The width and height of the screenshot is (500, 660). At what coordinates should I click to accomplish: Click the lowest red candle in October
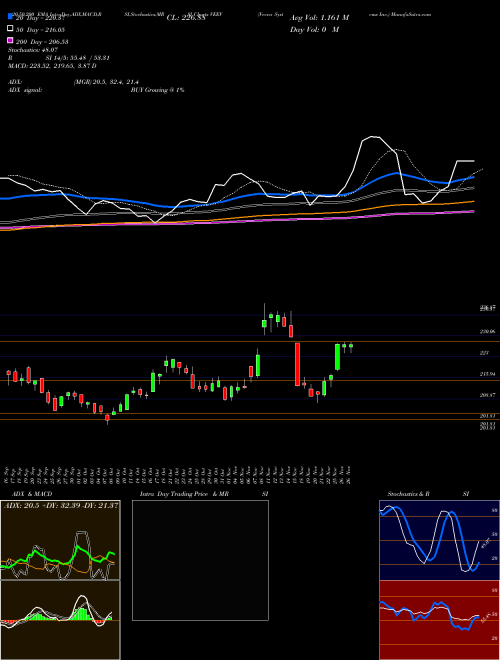(x=107, y=419)
